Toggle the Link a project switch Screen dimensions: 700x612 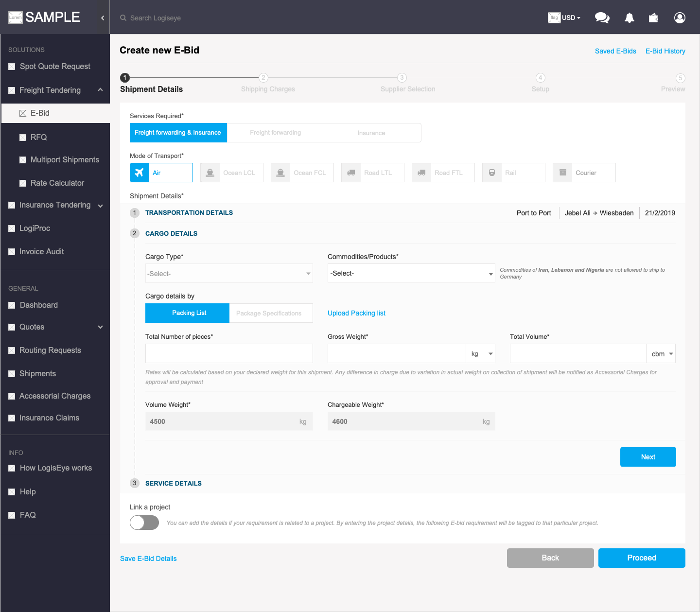pyautogui.click(x=144, y=523)
